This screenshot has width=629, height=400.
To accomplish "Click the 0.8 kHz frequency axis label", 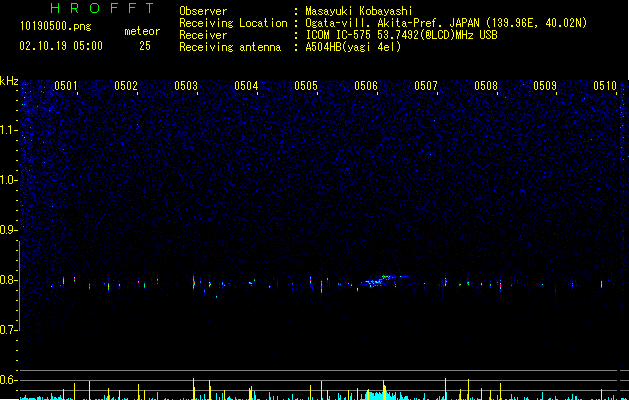I will click(9, 280).
